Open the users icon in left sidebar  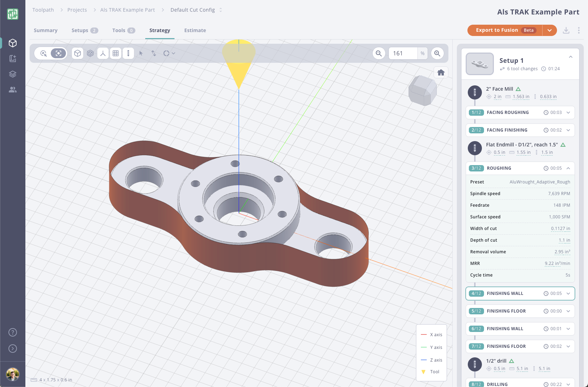click(x=13, y=90)
